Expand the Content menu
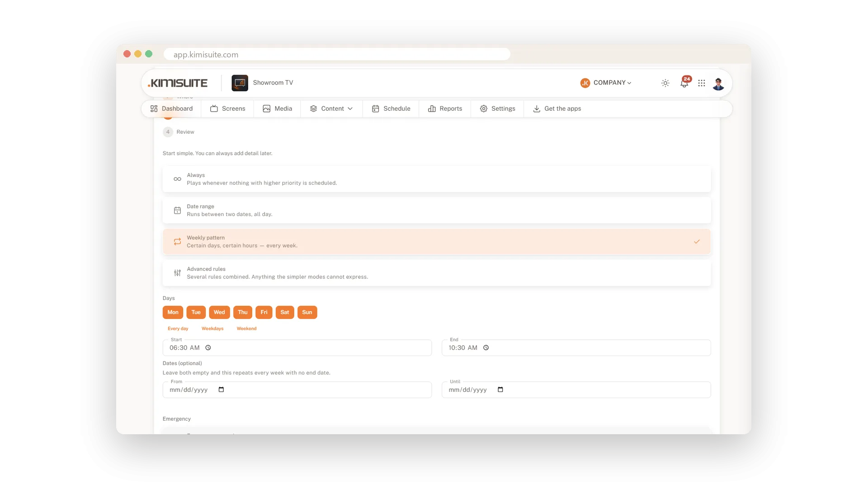 331,108
